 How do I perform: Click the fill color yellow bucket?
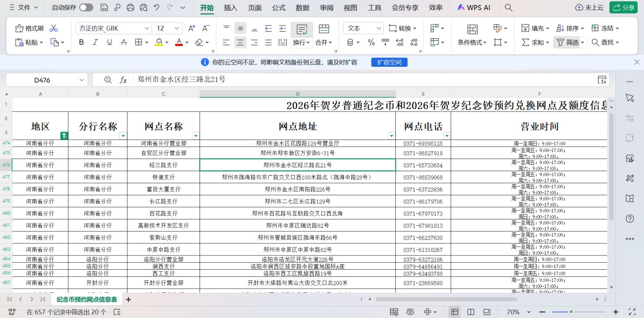coord(159,42)
